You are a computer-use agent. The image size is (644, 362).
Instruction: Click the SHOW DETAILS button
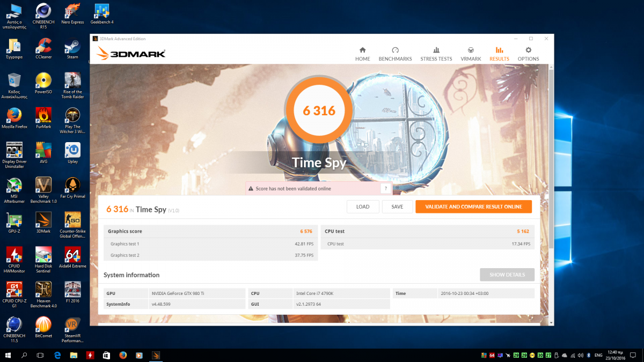tap(507, 275)
